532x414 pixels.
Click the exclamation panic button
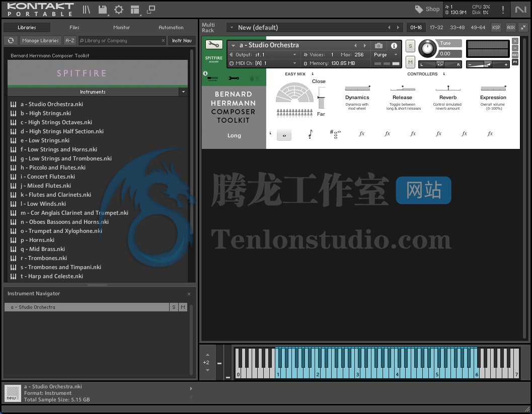[x=503, y=10]
